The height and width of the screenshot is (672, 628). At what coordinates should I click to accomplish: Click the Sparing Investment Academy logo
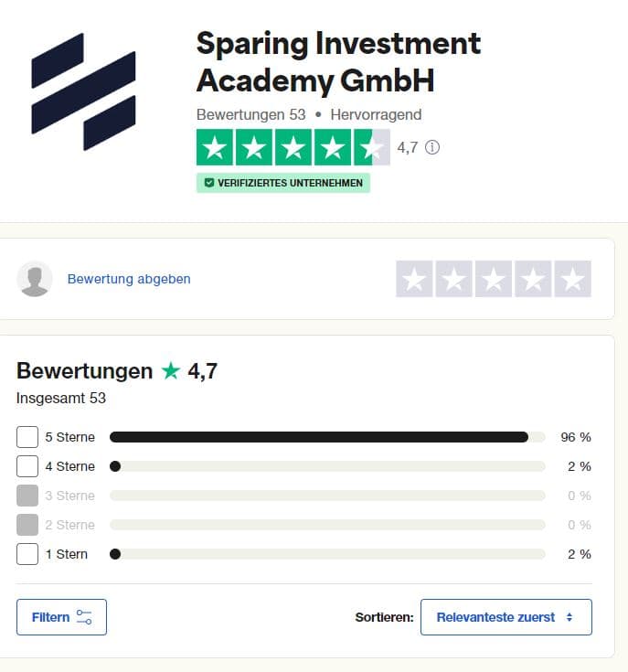(83, 91)
